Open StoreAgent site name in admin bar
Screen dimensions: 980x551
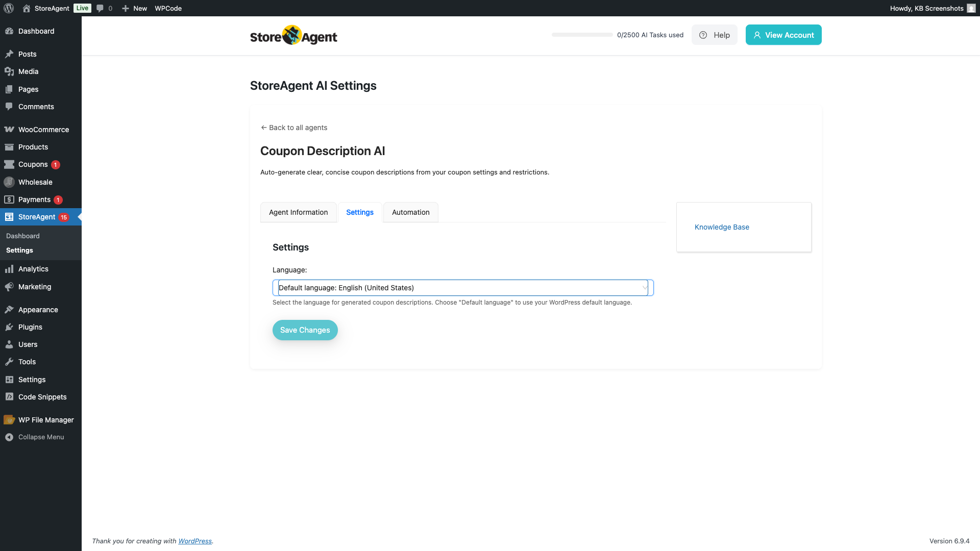52,8
